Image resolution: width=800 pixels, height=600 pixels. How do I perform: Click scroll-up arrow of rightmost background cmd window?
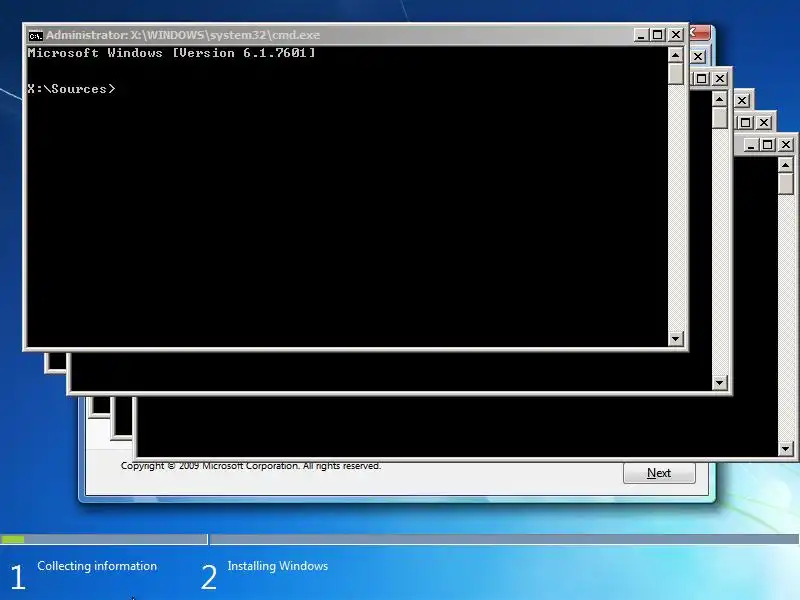[786, 165]
